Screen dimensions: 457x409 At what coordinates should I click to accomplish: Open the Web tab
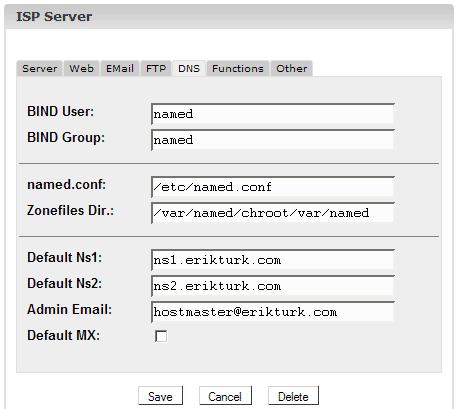81,68
